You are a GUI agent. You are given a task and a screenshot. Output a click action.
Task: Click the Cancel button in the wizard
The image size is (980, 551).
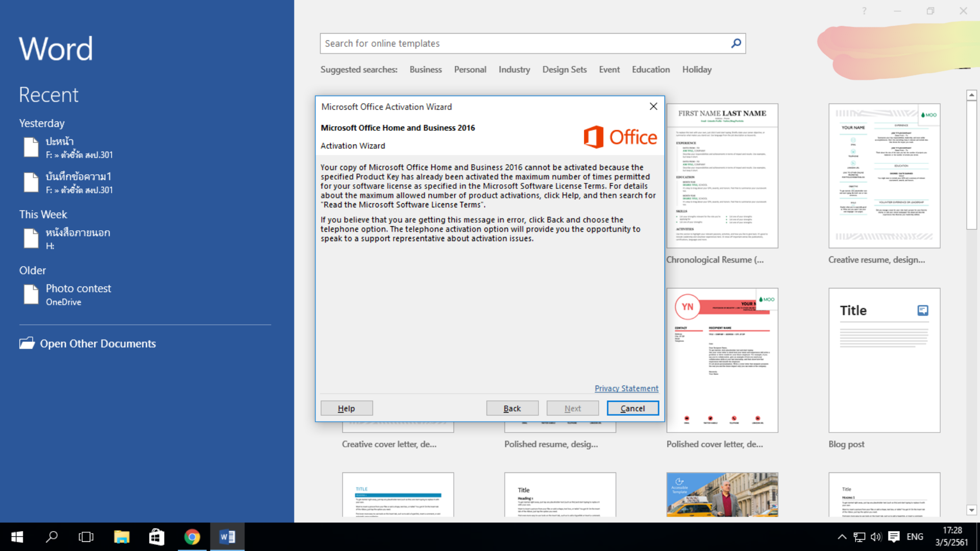tap(633, 408)
